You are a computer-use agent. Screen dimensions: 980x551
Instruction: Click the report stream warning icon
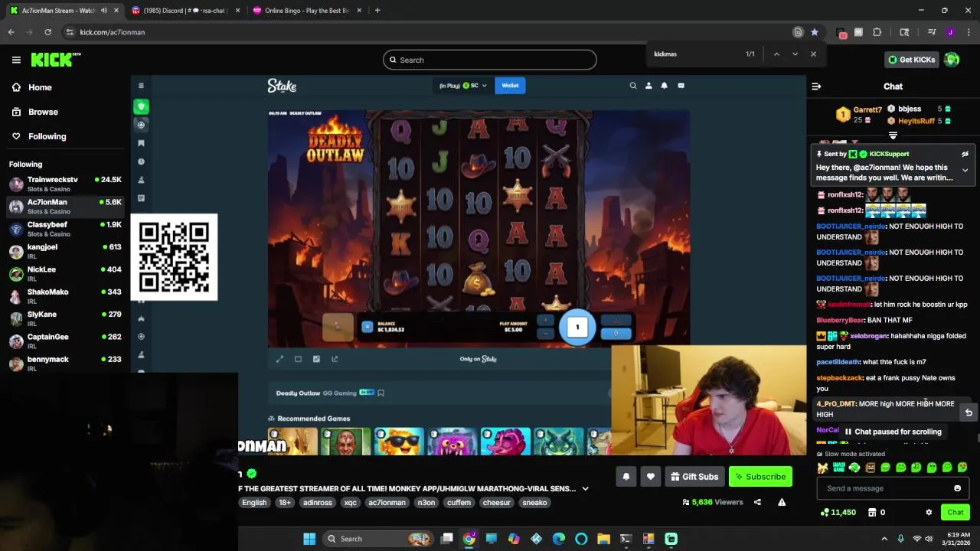click(782, 502)
